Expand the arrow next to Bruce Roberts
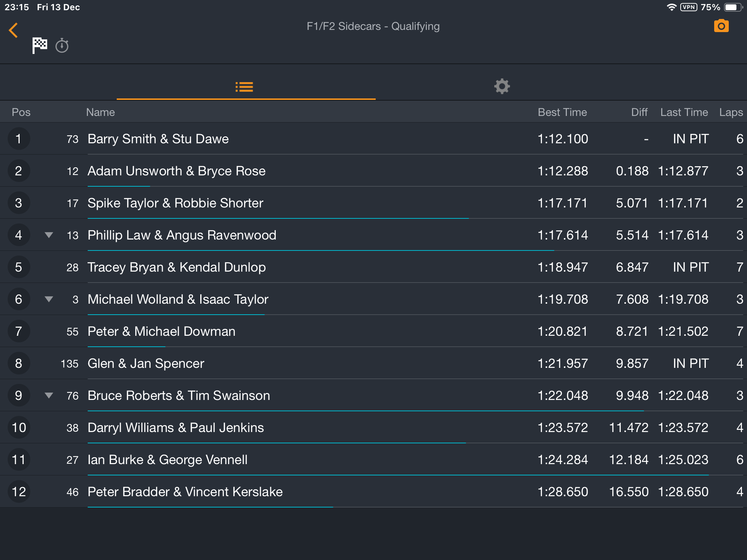This screenshot has width=747, height=560. point(49,396)
